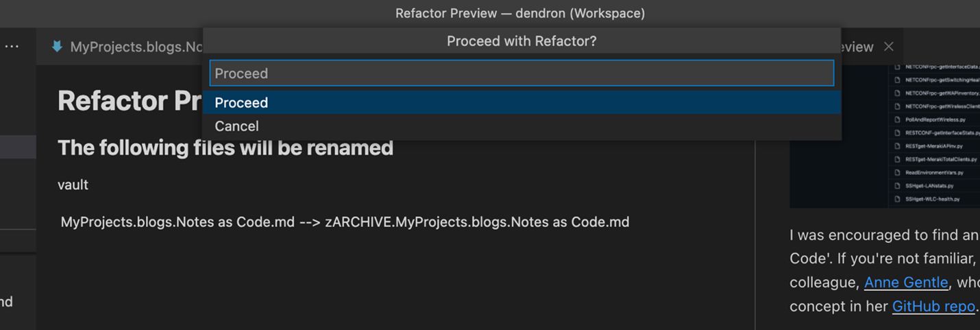
Task: Click the rename line MyProjects.blogs.Notes as Code.md
Action: click(x=345, y=222)
